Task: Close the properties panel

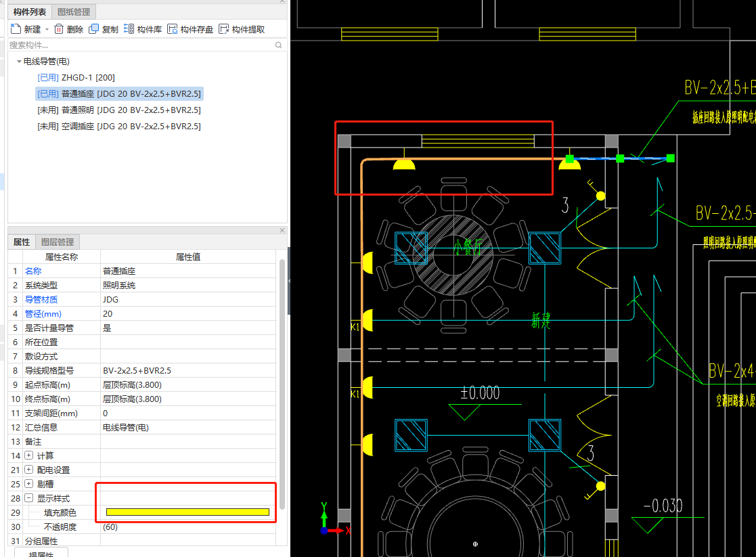Action: pyautogui.click(x=282, y=231)
